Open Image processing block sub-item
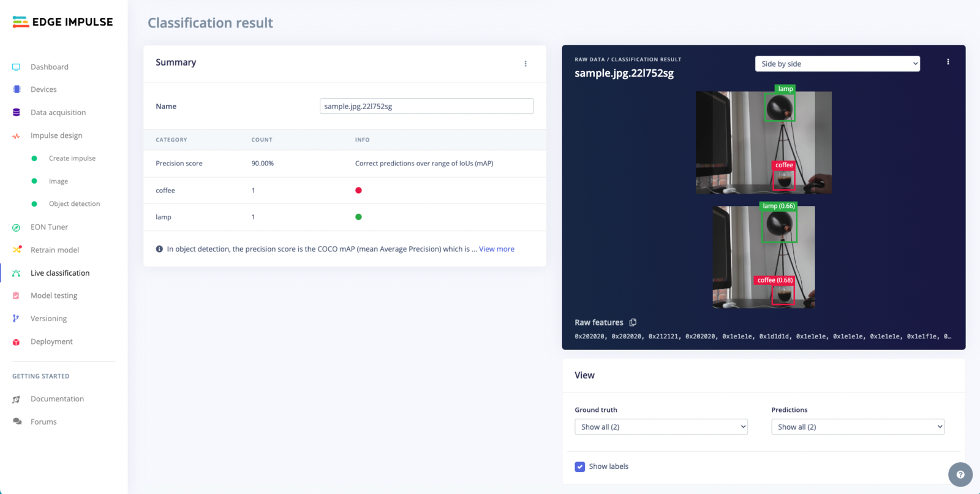This screenshot has height=494, width=980. (x=58, y=181)
